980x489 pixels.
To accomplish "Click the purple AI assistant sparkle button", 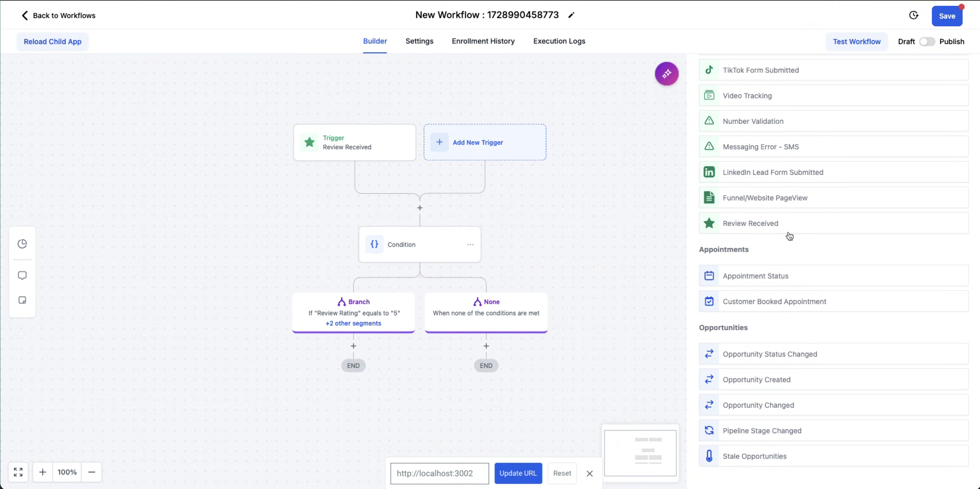I will (x=666, y=73).
